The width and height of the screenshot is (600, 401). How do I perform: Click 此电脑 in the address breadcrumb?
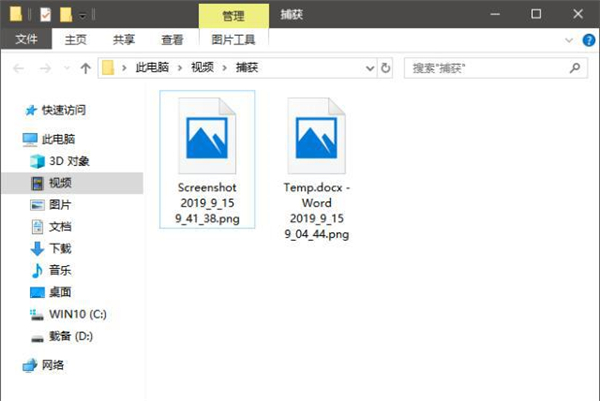click(153, 68)
